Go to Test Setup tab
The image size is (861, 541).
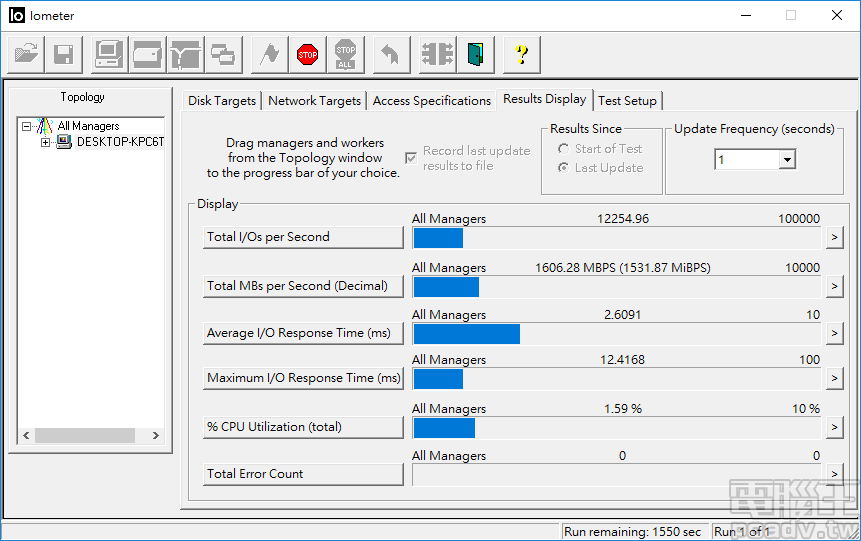[628, 101]
